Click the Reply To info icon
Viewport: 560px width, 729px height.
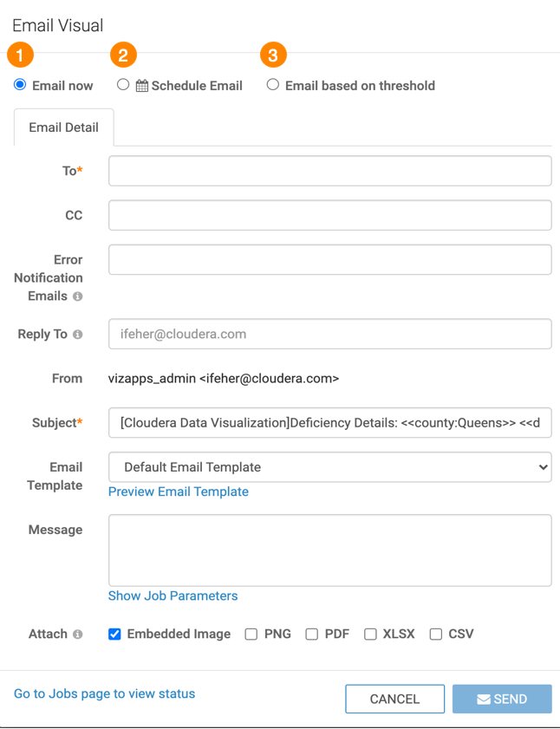pyautogui.click(x=78, y=335)
